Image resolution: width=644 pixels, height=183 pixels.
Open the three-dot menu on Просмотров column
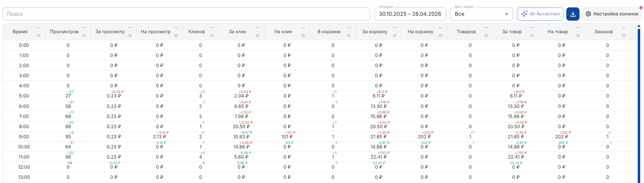(84, 28)
